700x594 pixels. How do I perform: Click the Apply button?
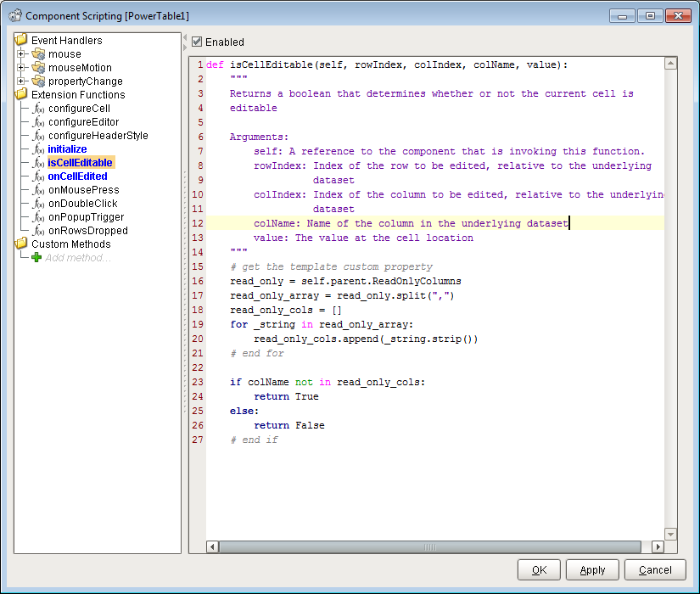592,570
